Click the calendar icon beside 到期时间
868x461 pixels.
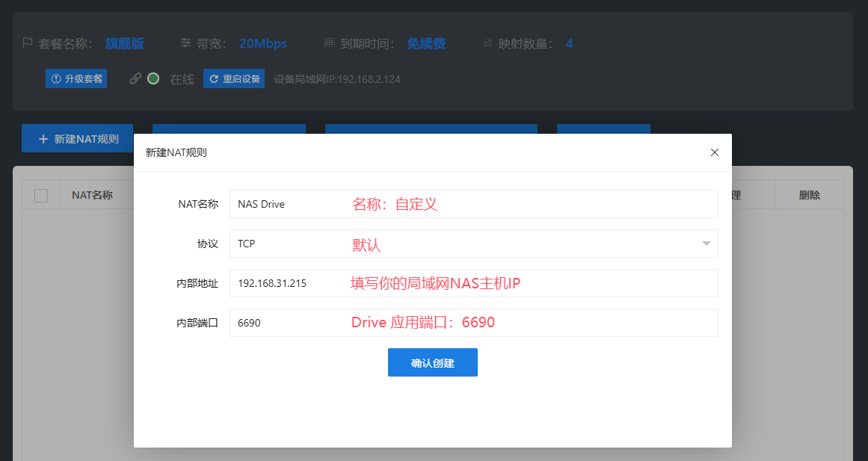[x=329, y=43]
